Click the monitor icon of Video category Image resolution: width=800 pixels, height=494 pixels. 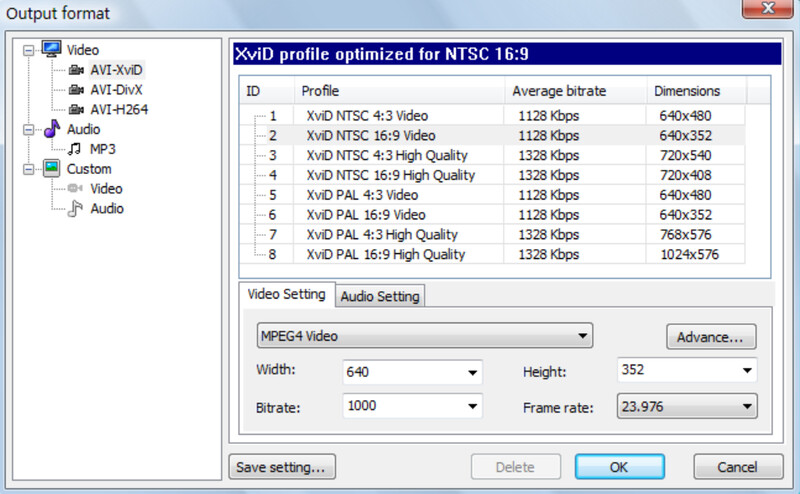click(52, 49)
